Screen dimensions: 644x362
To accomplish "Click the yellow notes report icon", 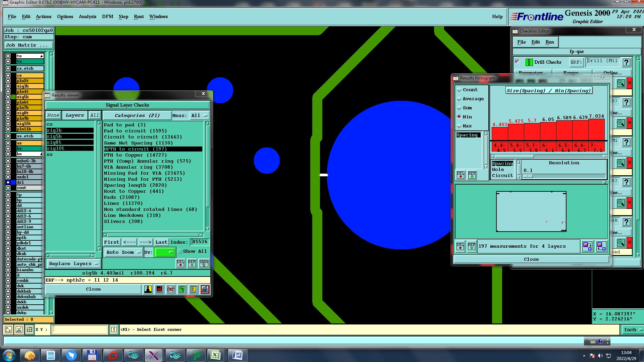I will [193, 289].
